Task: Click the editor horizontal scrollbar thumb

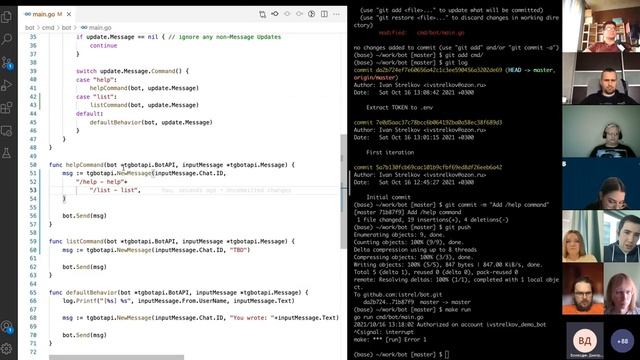Action: 116,358
